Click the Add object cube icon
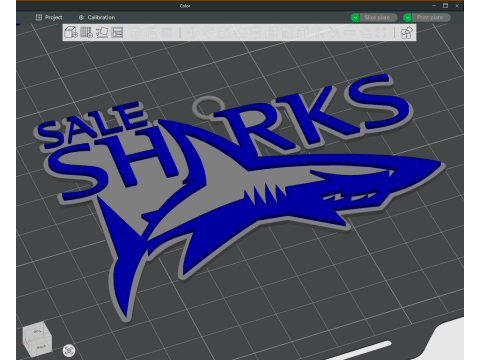480x360 pixels. click(71, 32)
